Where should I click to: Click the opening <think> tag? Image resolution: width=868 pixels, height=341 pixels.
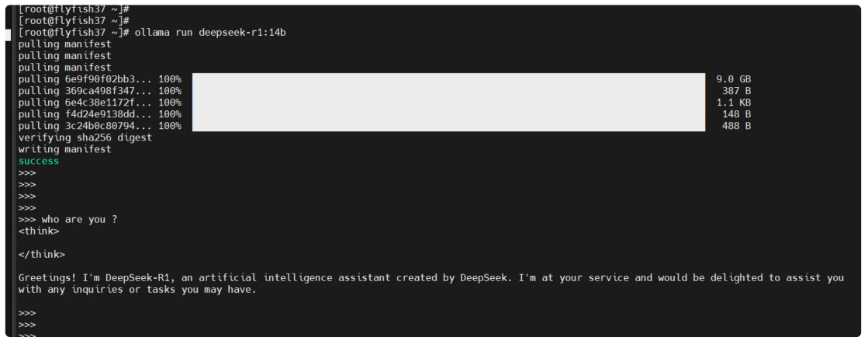[x=39, y=231]
